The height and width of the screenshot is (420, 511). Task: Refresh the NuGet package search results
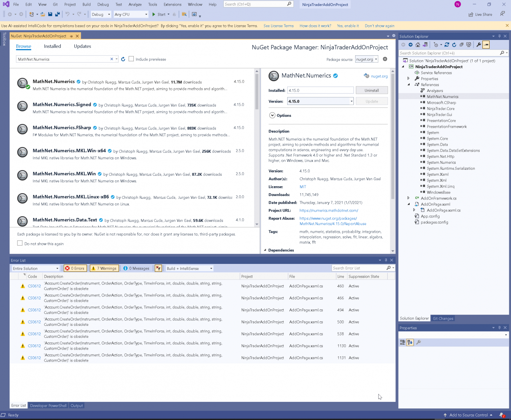point(123,59)
